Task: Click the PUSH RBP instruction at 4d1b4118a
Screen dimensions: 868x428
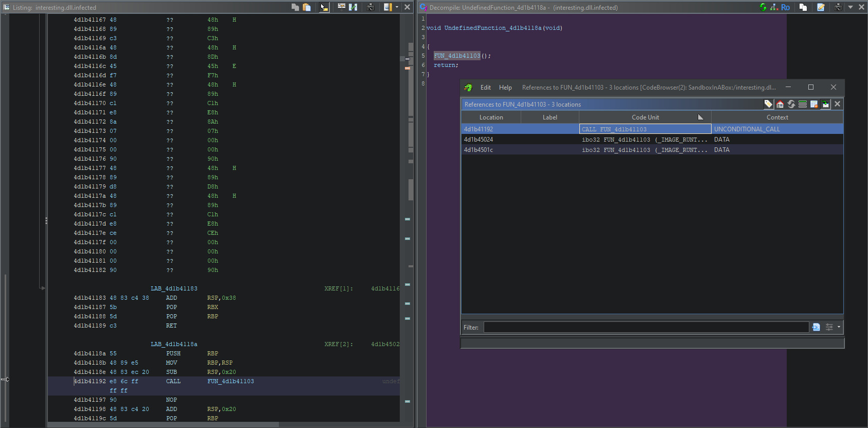Action: tap(192, 353)
